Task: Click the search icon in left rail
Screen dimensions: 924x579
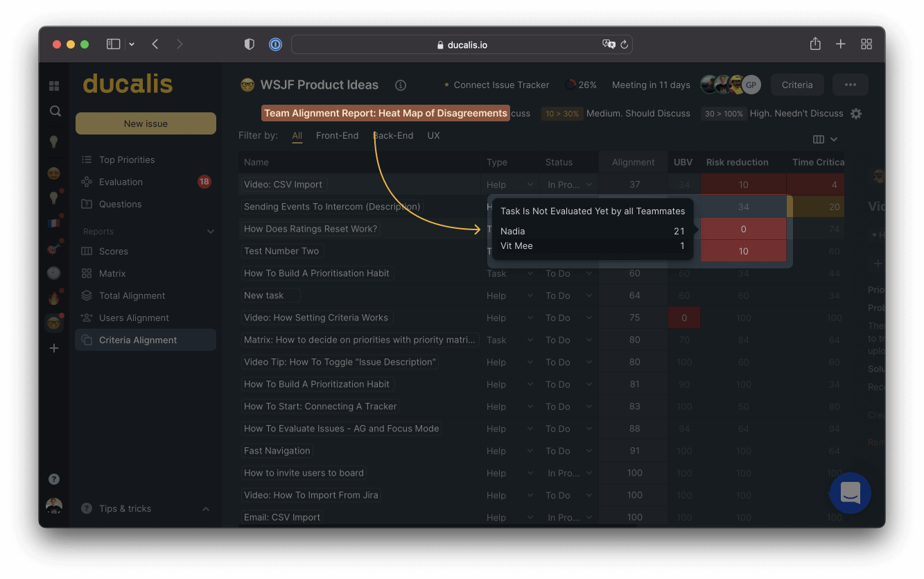Action: (55, 111)
